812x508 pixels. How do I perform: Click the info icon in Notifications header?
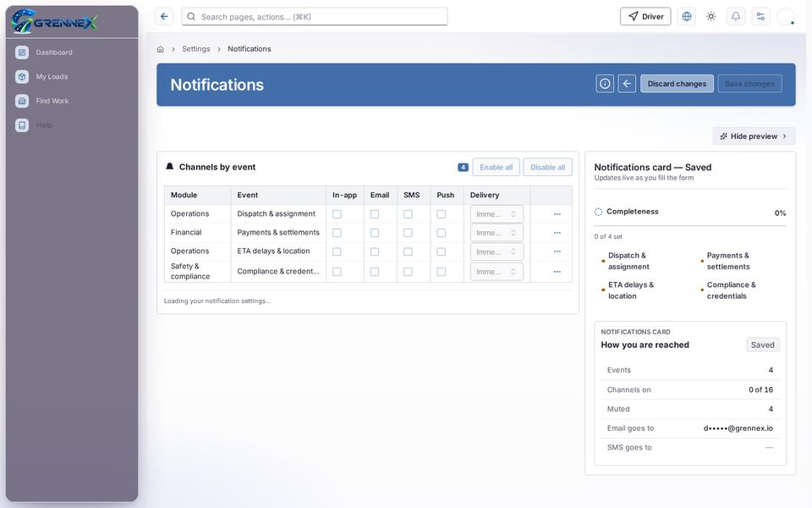pos(605,84)
